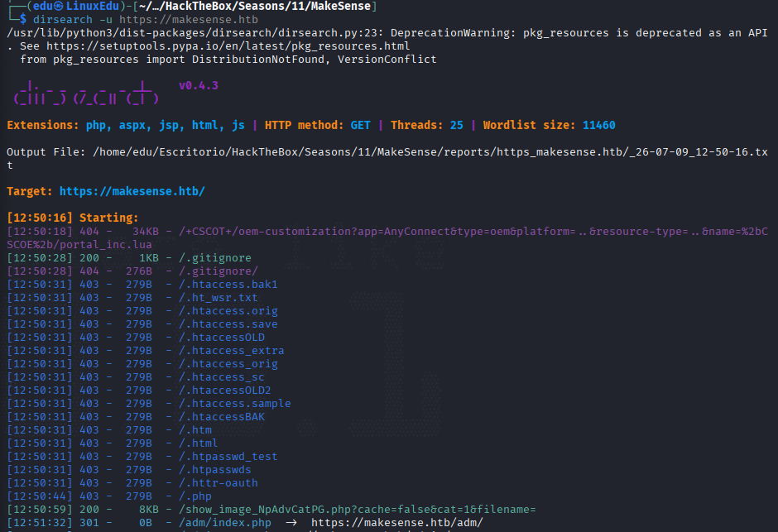Screen dimensions: 778x532
Task: Click the /.html entry
Action: pyautogui.click(x=199, y=443)
